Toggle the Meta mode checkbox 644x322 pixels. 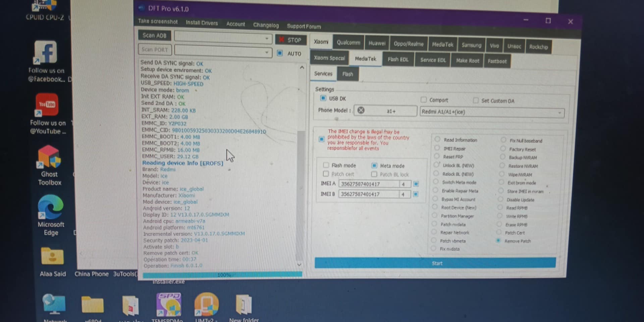(374, 165)
